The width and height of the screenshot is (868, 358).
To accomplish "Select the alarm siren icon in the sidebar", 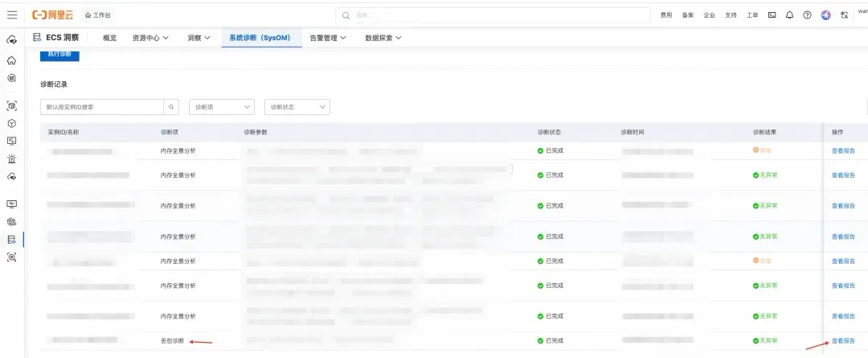I will pos(11,158).
